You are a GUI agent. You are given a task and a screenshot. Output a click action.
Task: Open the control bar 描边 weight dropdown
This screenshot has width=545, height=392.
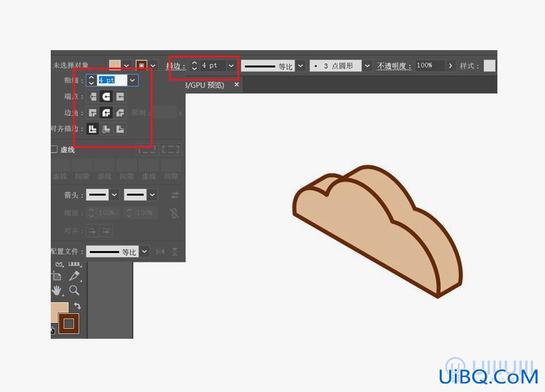coord(231,66)
